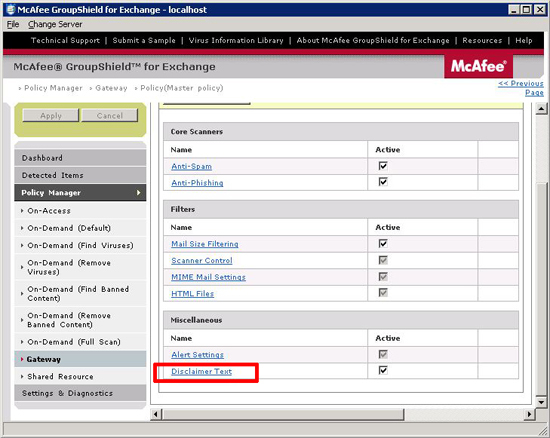Open the Alert Settings link
550x438 pixels.
click(197, 355)
